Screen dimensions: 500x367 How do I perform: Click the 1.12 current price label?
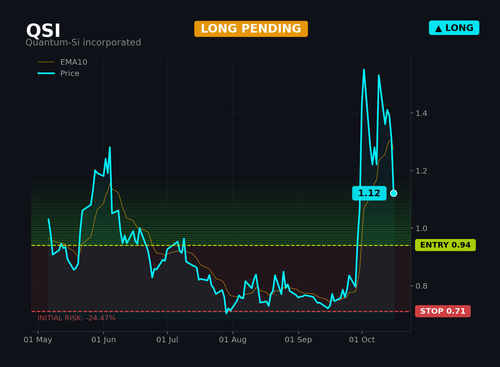click(369, 193)
